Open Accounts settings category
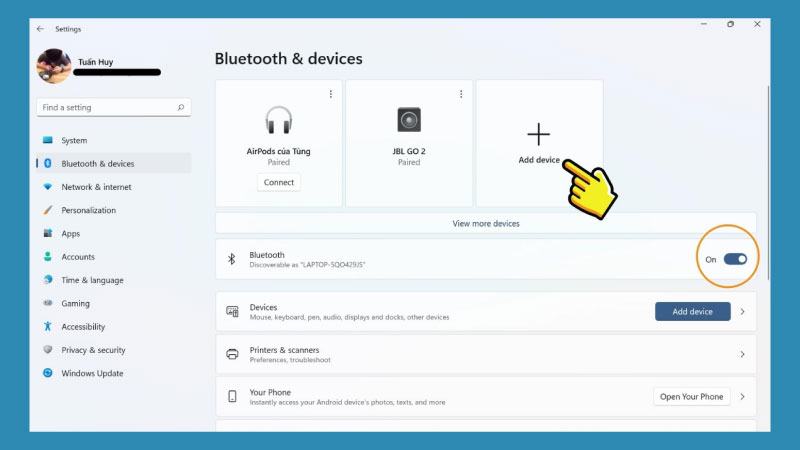The image size is (800, 450). pyautogui.click(x=114, y=257)
